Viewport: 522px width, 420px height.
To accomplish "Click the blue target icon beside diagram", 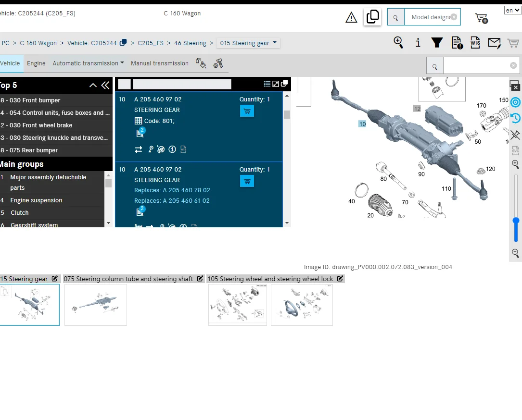I will tap(515, 102).
